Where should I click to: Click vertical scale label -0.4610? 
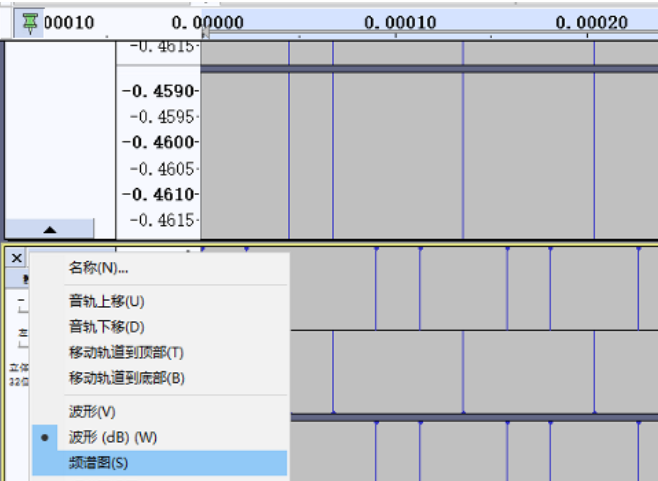159,194
